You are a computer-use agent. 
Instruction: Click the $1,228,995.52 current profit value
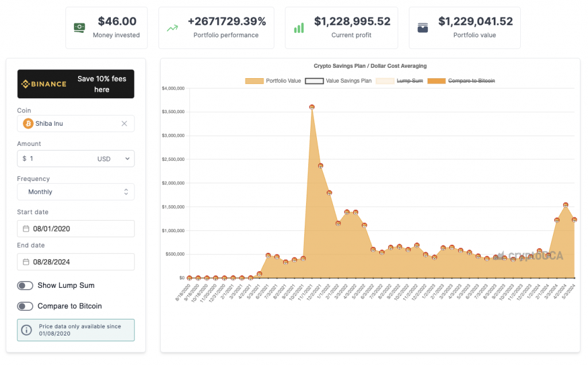point(352,21)
